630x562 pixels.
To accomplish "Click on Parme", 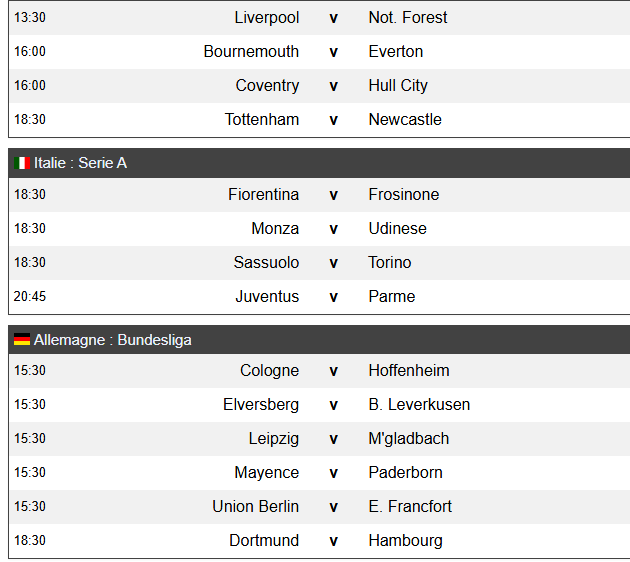I will (x=392, y=296).
